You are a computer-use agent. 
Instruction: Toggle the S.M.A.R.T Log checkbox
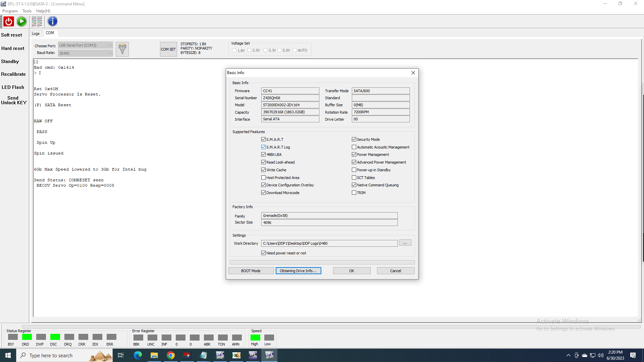(x=263, y=147)
